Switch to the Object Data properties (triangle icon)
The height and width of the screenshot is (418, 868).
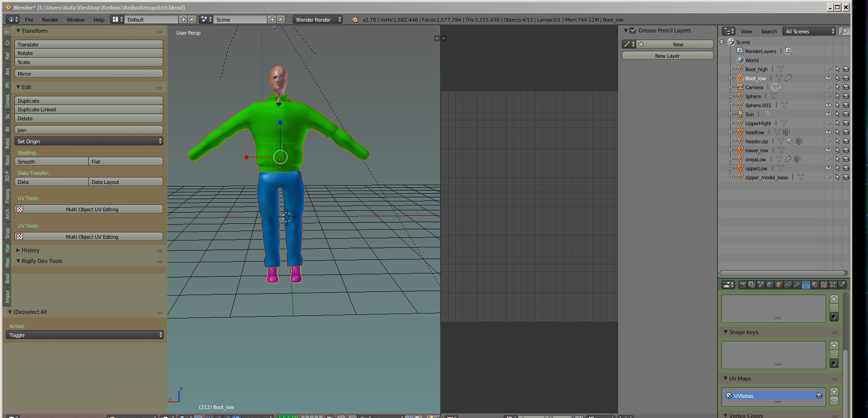point(806,285)
